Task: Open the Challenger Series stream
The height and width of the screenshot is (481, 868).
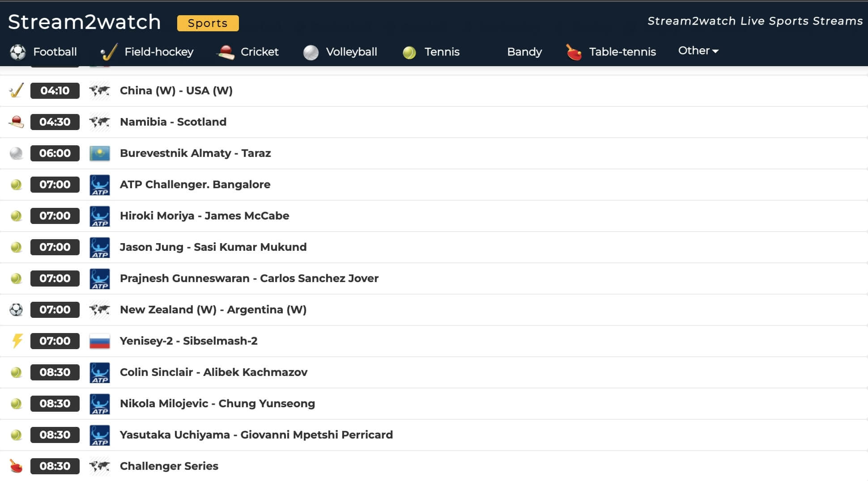Action: (x=169, y=466)
